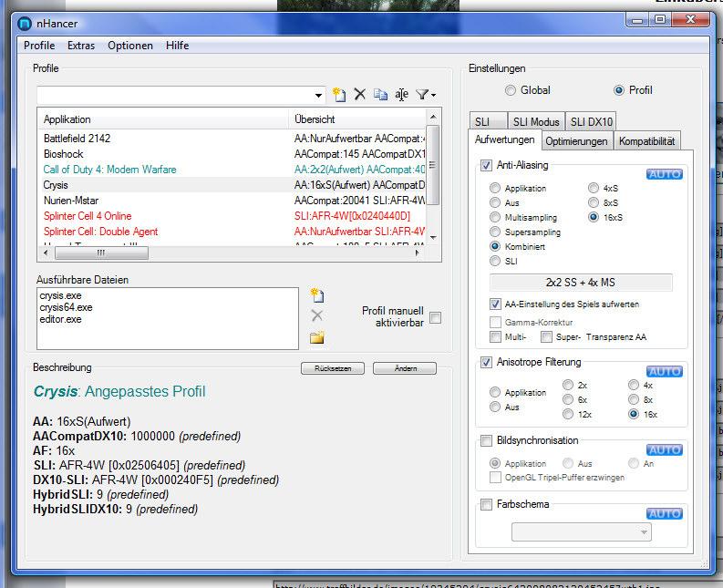Click the copy profile icon
The width and height of the screenshot is (723, 588).
380,95
